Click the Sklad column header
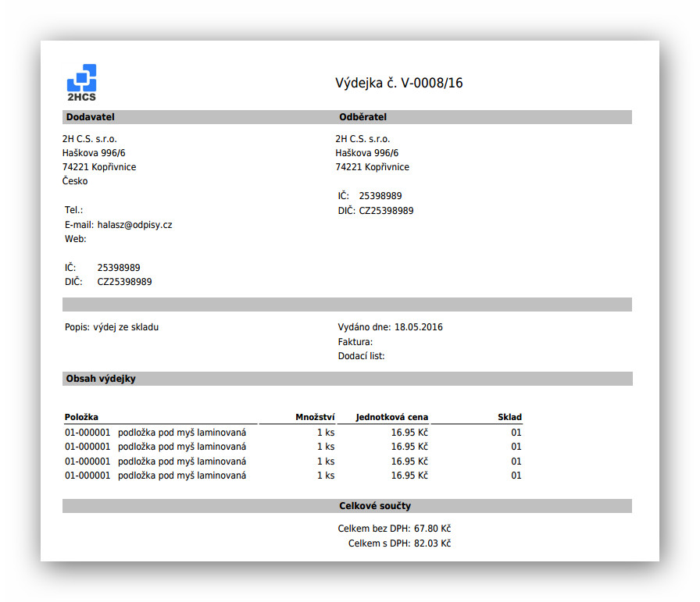700x602 pixels. 509,417
